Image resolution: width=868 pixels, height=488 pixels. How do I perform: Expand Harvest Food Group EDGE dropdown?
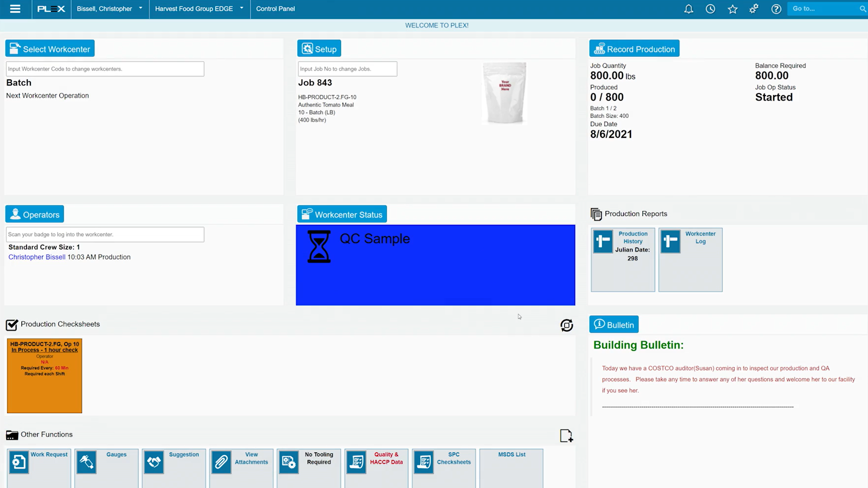click(x=199, y=9)
